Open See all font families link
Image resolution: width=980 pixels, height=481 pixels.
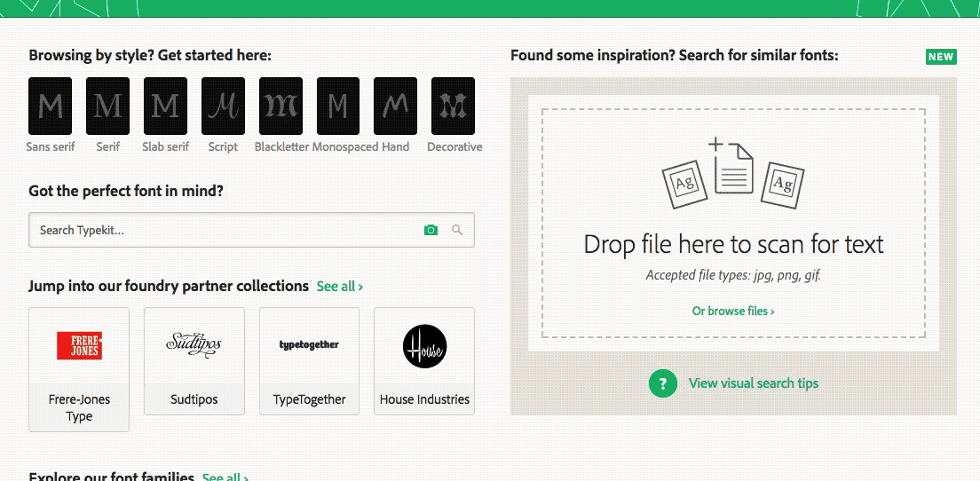225,477
